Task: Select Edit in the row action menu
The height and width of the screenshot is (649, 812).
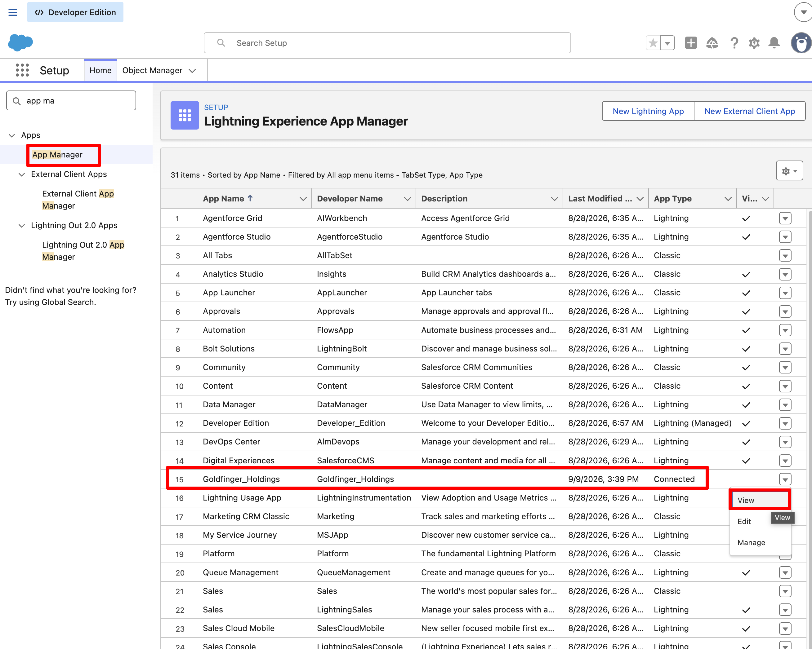Action: point(744,521)
